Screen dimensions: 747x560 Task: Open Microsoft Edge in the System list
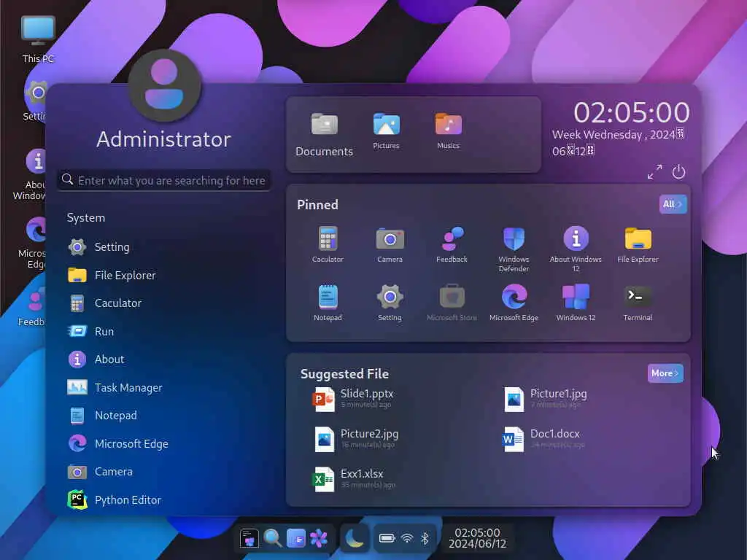164,444
